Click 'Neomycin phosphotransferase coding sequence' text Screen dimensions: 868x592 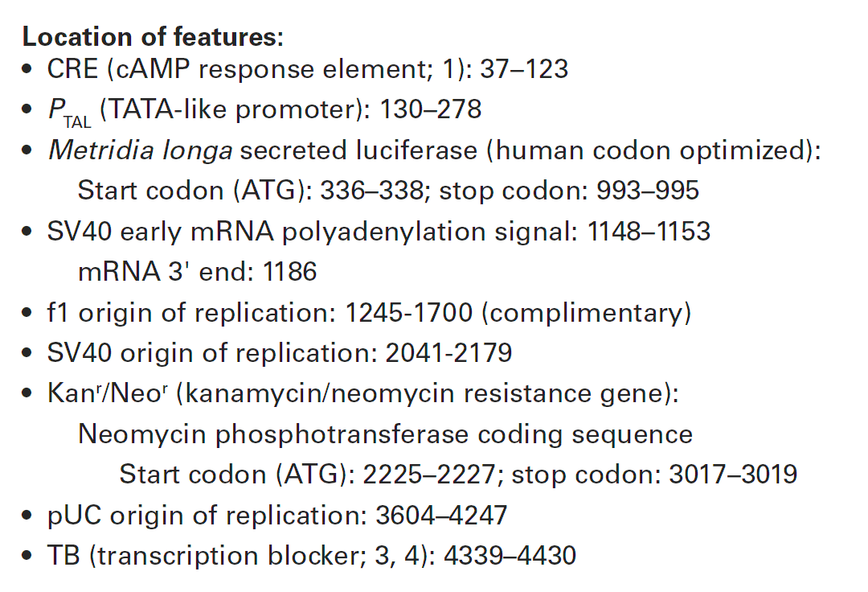(385, 434)
